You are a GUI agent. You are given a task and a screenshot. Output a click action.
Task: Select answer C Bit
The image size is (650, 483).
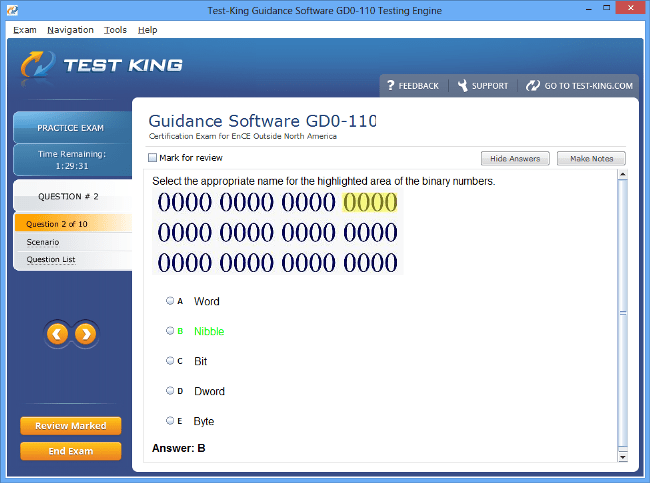170,360
